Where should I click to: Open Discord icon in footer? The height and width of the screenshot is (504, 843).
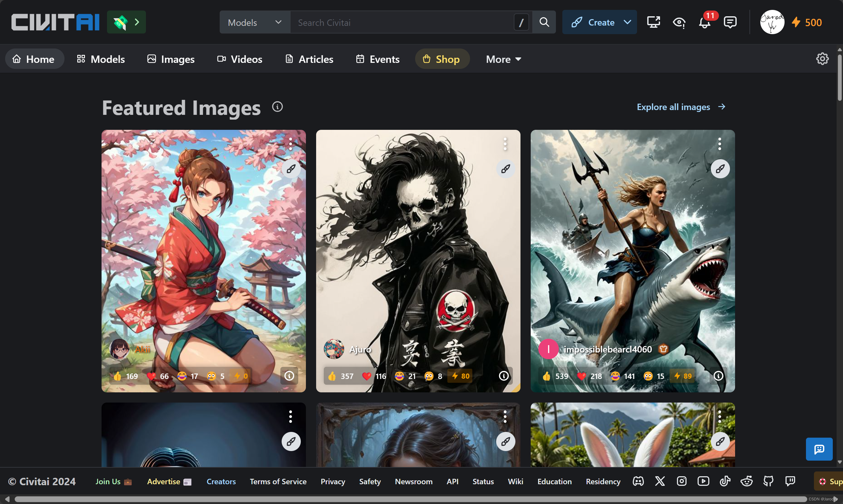pos(638,481)
